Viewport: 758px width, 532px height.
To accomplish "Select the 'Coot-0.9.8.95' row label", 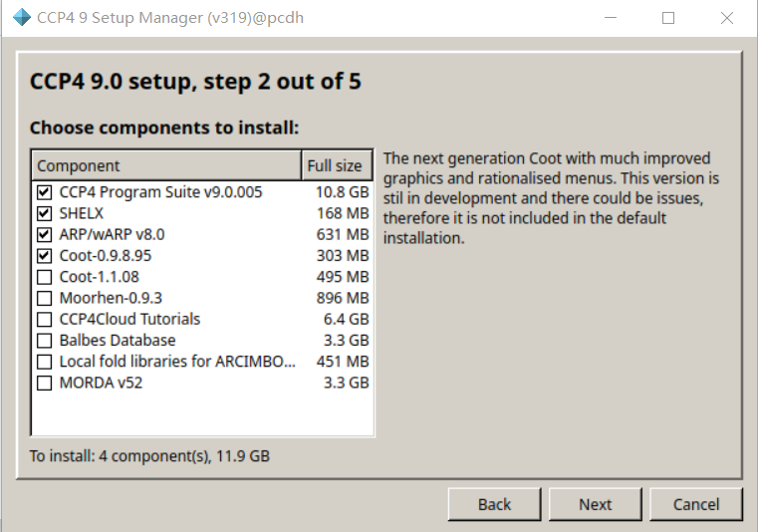I will click(106, 256).
